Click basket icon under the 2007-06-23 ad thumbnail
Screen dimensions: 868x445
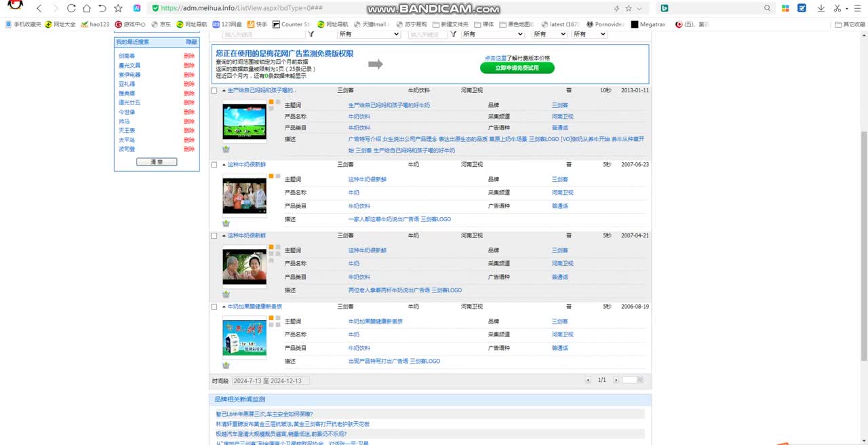226,223
